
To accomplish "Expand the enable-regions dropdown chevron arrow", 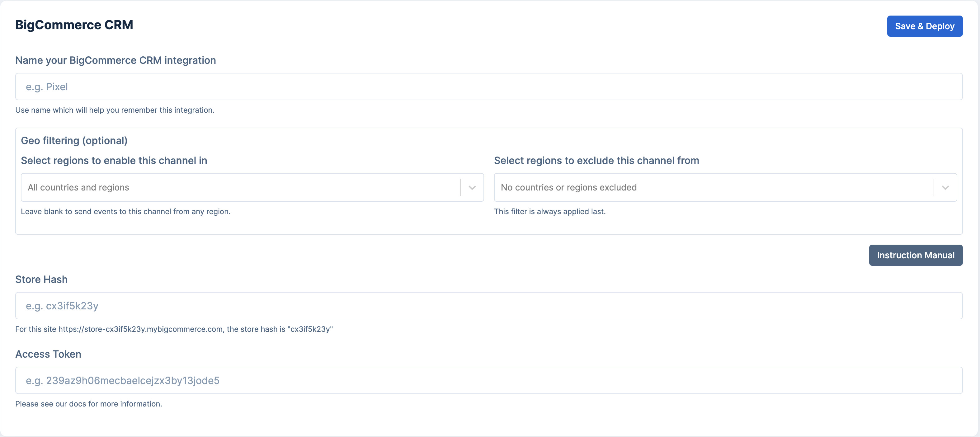I will (x=472, y=187).
